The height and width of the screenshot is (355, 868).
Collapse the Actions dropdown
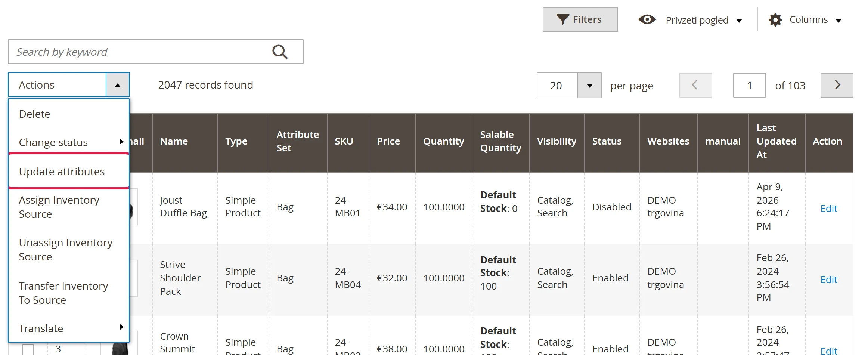tap(118, 85)
